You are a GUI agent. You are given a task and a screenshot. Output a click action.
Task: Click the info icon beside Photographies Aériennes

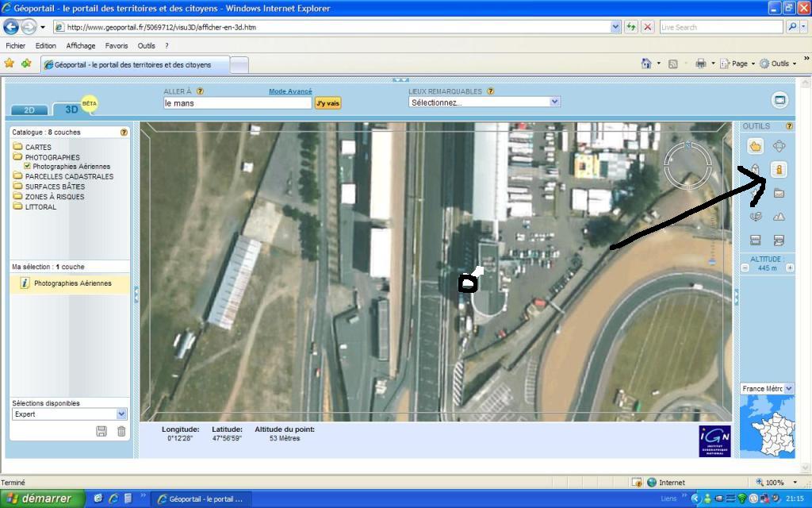(25, 283)
